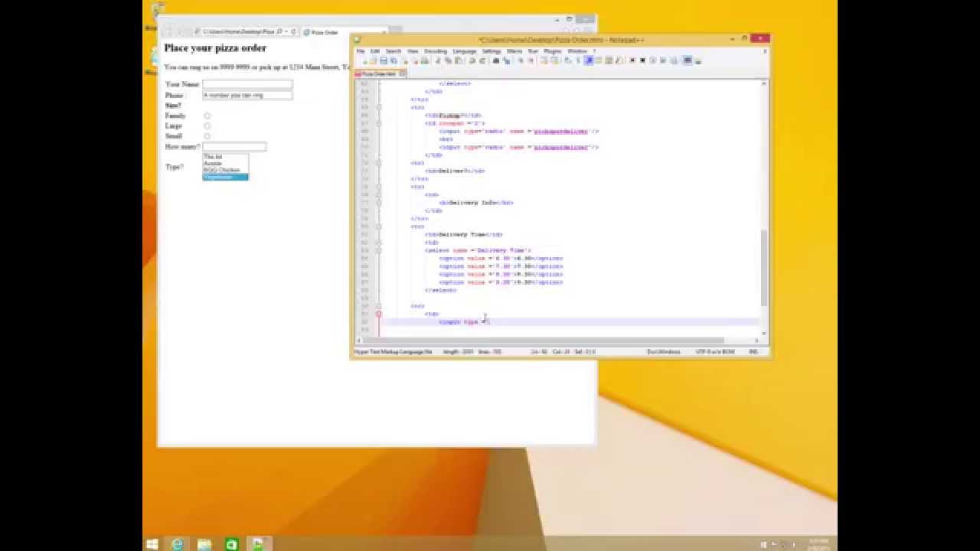This screenshot has width=980, height=551.
Task: Click the Zoom In toolbar icon
Action: click(x=520, y=60)
